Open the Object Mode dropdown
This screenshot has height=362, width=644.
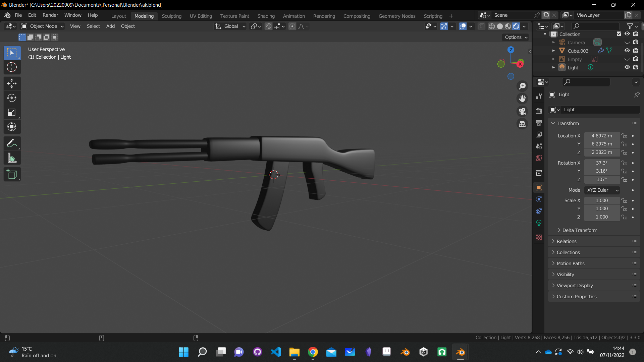(42, 26)
